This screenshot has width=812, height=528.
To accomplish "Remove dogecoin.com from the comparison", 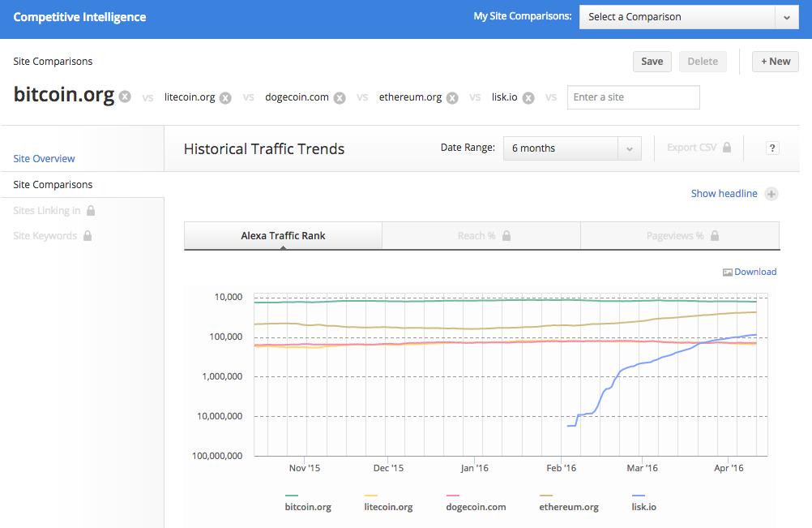I will pos(340,98).
